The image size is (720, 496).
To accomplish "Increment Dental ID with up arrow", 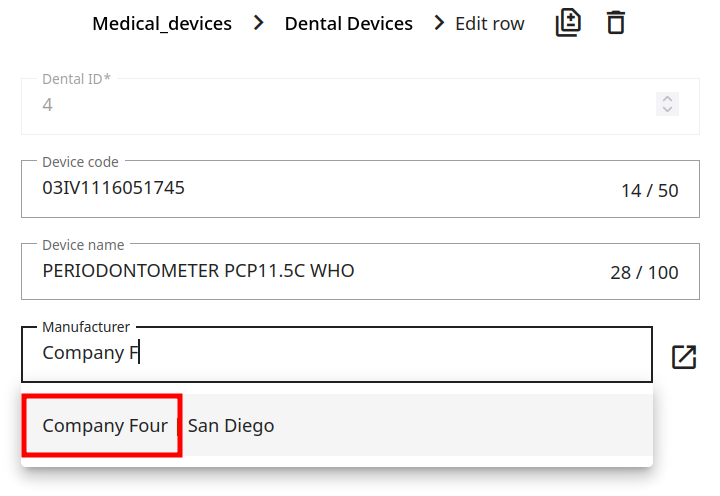I will (667, 98).
